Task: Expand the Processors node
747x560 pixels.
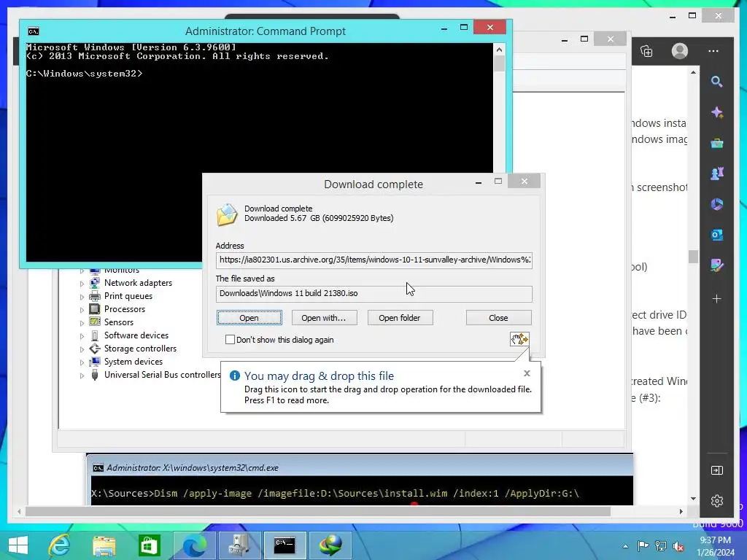Action: pyautogui.click(x=82, y=309)
